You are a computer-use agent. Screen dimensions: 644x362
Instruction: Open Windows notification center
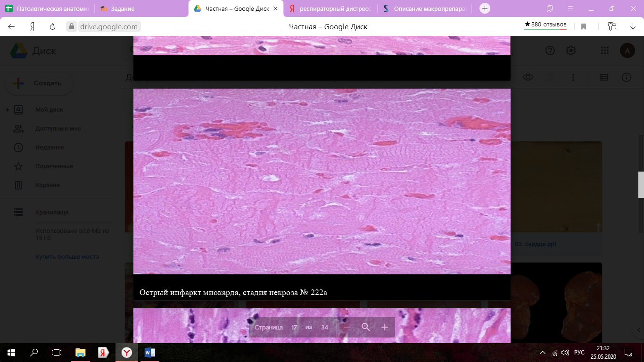[628, 353]
